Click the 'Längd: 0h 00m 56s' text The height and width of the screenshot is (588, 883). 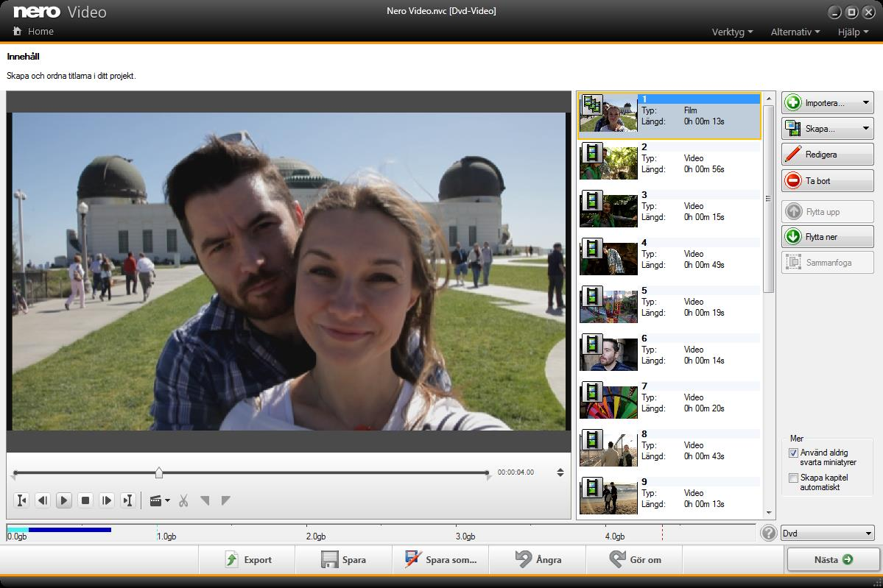click(683, 169)
